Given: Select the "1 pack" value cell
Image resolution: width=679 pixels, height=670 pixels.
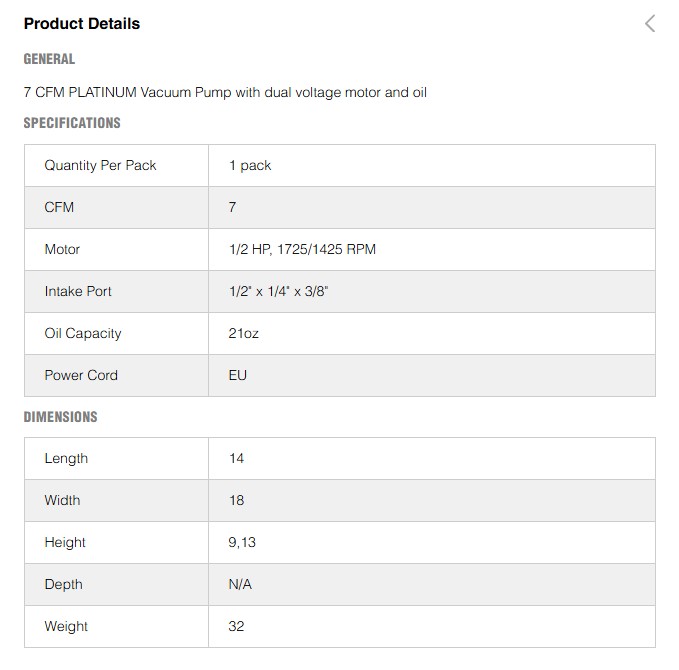Looking at the screenshot, I should coord(250,165).
